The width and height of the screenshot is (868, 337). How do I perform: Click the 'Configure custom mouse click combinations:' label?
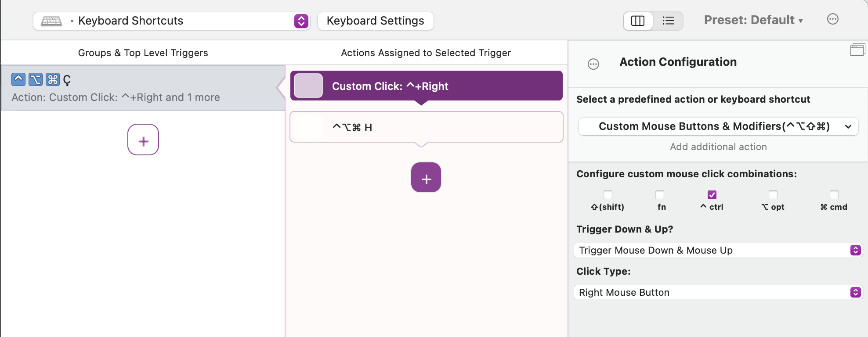(x=687, y=174)
